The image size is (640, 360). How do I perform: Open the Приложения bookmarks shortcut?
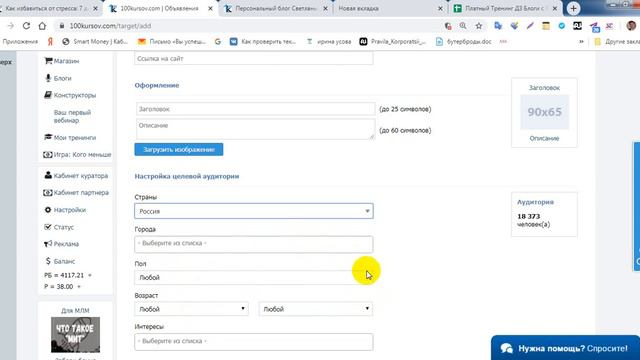coord(20,42)
